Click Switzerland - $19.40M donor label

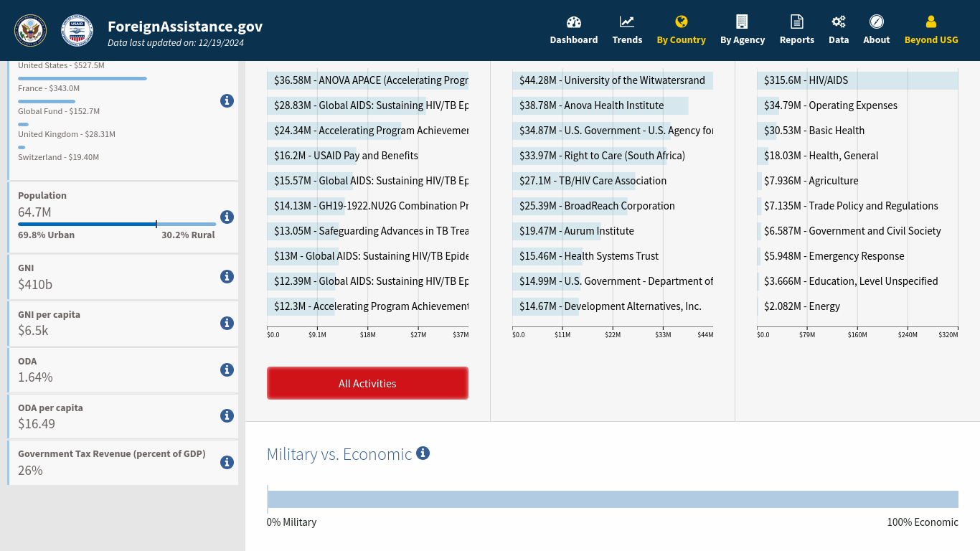pyautogui.click(x=59, y=157)
